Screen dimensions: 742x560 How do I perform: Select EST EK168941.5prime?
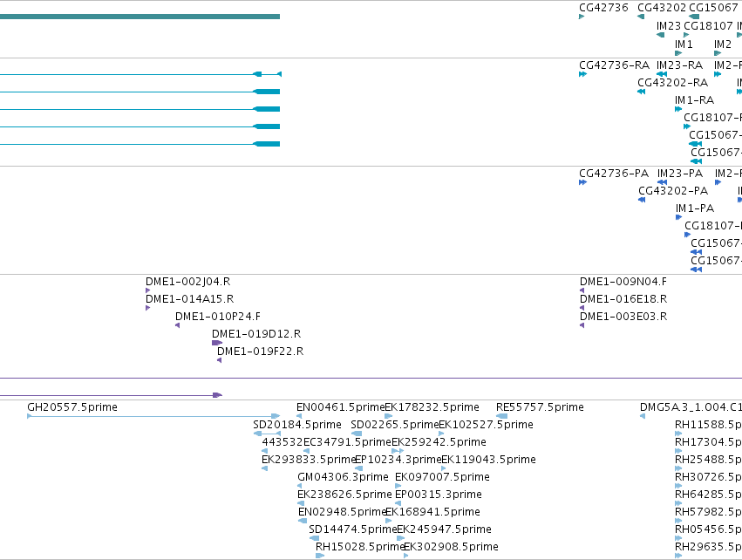pos(432,512)
